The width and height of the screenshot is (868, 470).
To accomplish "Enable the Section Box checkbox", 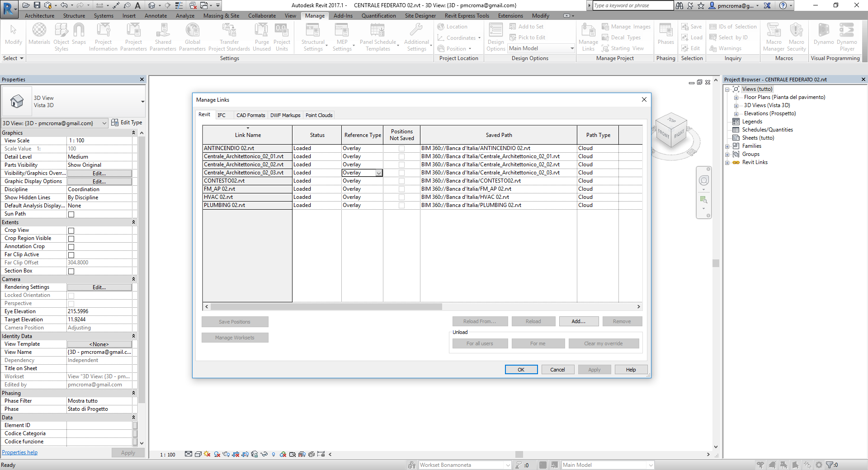I will tap(71, 271).
